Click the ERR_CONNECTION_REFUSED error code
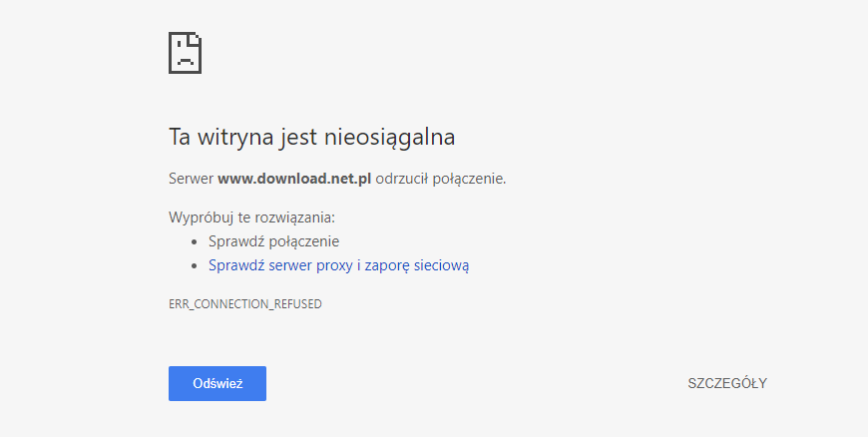The height and width of the screenshot is (437, 868). (x=245, y=304)
